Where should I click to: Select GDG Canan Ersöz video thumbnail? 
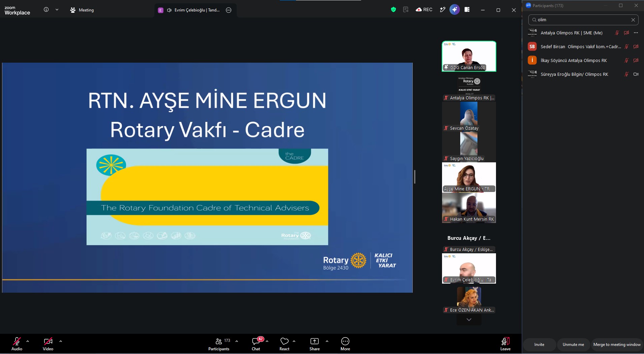tap(469, 56)
